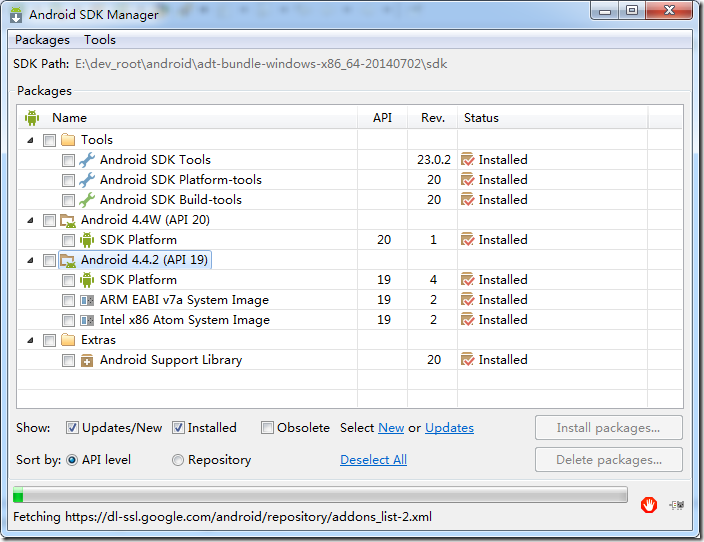The width and height of the screenshot is (704, 542).
Task: Open the Packages menu
Action: pyautogui.click(x=42, y=40)
